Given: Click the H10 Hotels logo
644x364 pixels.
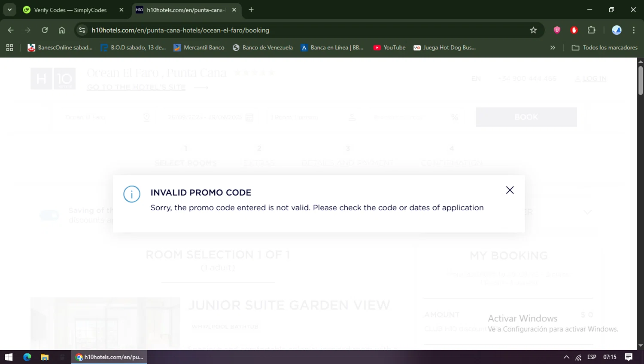Looking at the screenshot, I should pos(53,79).
